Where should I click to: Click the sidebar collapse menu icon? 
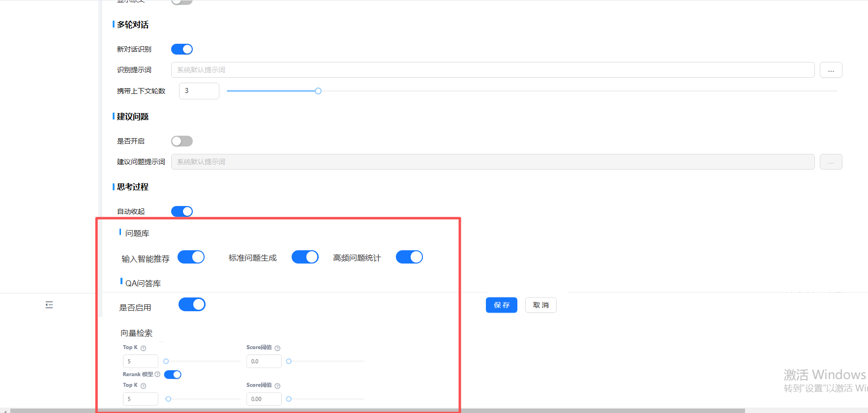coord(49,305)
